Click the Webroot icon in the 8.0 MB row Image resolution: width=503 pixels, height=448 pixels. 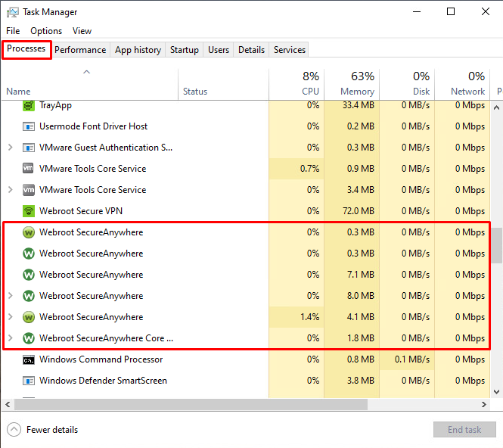(x=29, y=296)
